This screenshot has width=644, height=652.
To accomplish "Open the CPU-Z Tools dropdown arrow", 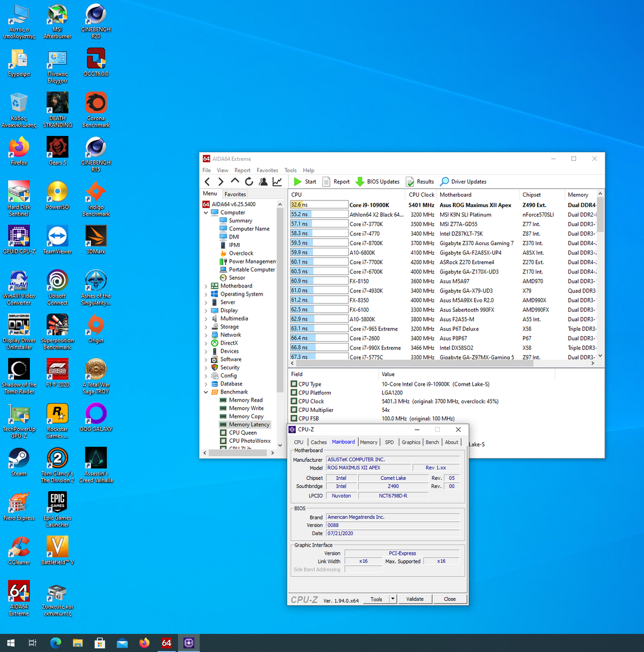I will (x=392, y=599).
